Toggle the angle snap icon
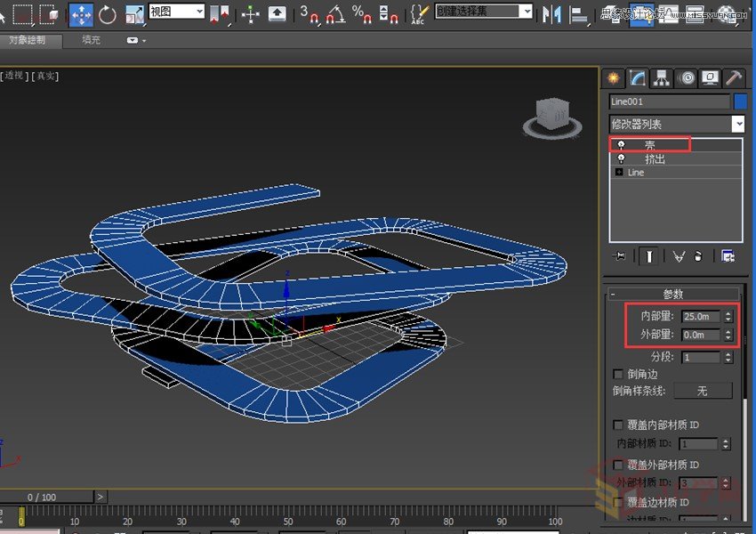 (335, 14)
